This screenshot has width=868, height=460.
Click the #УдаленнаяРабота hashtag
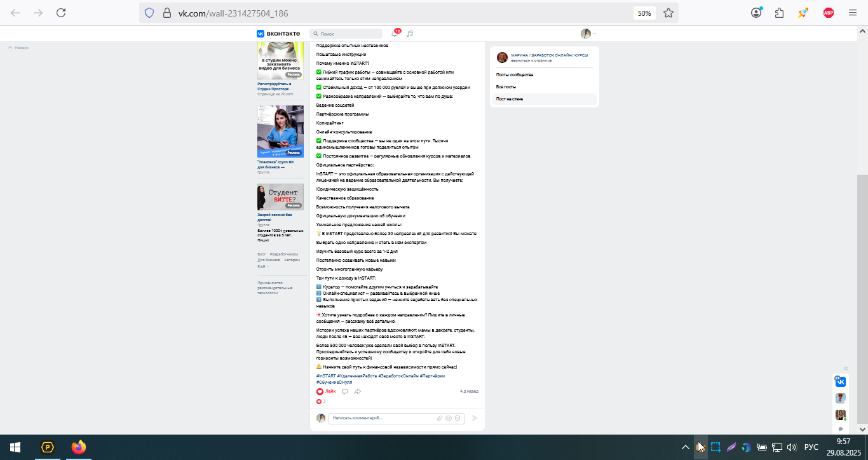pos(356,376)
